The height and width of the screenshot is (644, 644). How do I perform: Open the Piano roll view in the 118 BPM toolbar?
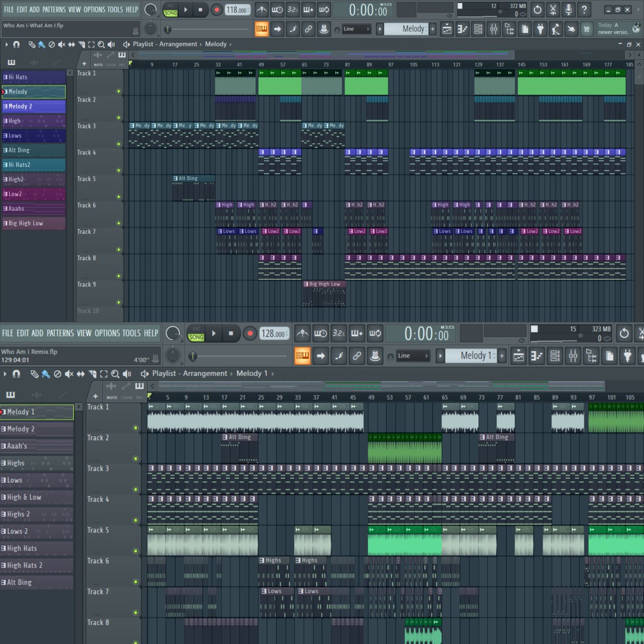coord(463,29)
